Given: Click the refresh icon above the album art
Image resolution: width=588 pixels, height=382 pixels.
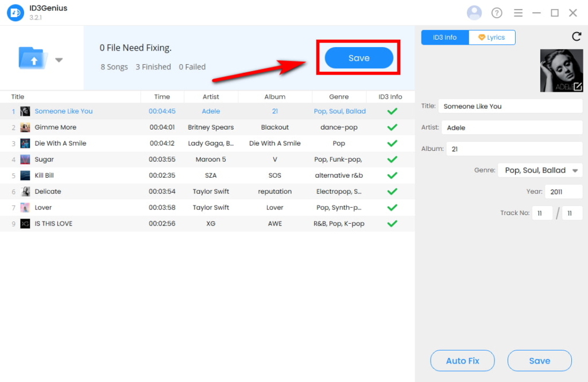Looking at the screenshot, I should point(577,36).
